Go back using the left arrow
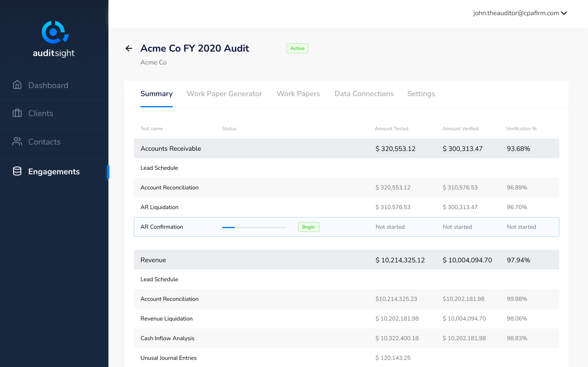 [129, 48]
